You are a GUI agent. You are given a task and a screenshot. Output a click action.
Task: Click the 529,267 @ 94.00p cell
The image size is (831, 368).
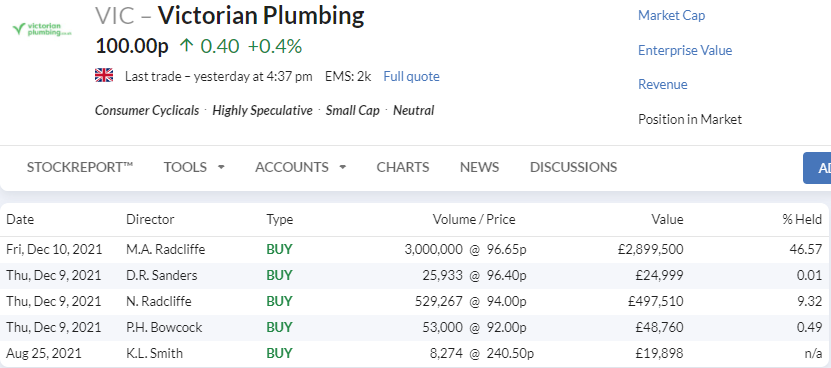[471, 301]
